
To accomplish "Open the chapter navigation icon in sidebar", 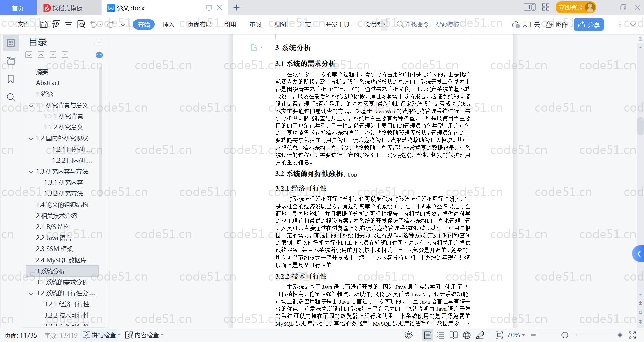I will tap(11, 61).
